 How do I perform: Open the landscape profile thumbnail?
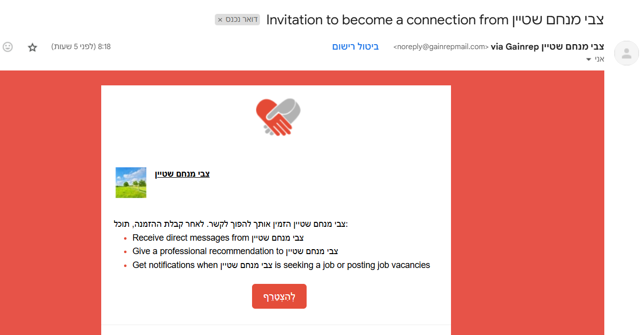click(131, 183)
